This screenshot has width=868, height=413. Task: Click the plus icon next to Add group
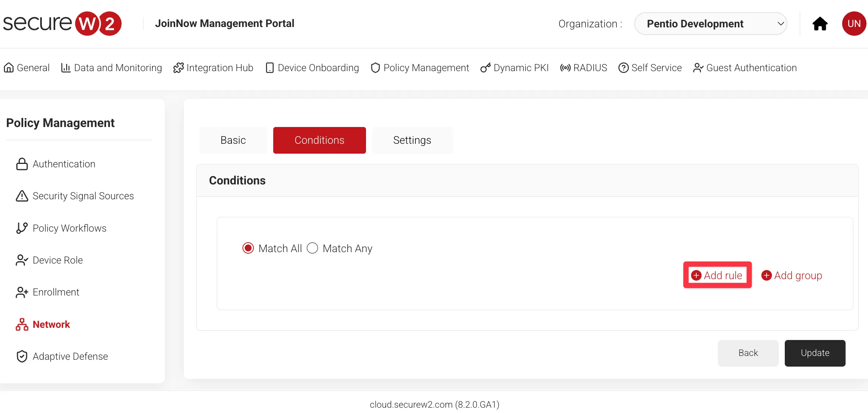766,275
